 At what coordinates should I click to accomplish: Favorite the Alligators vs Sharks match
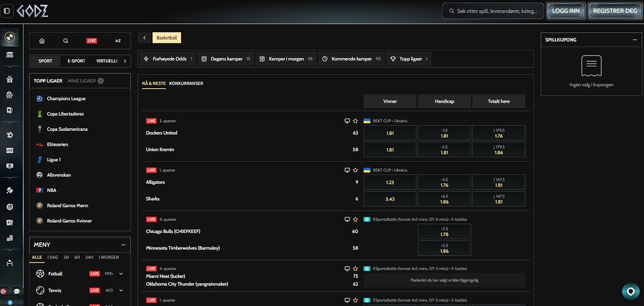pyautogui.click(x=356, y=170)
